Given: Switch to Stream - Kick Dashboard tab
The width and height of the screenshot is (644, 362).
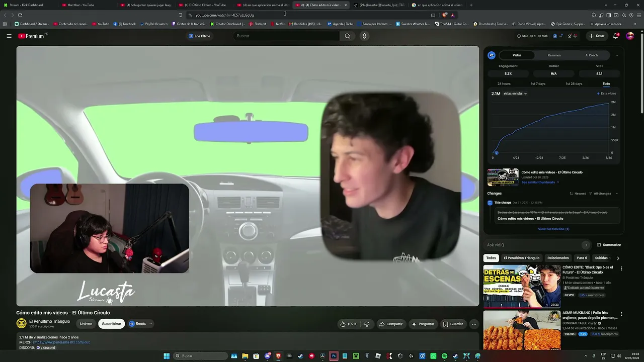Looking at the screenshot, I should pyautogui.click(x=29, y=5).
